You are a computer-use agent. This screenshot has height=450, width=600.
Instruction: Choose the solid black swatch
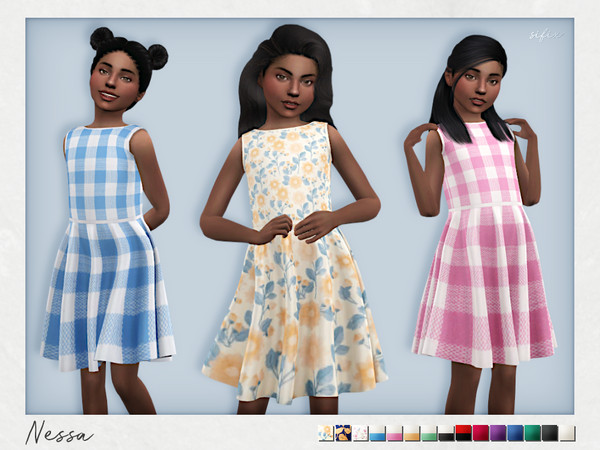coord(550,433)
